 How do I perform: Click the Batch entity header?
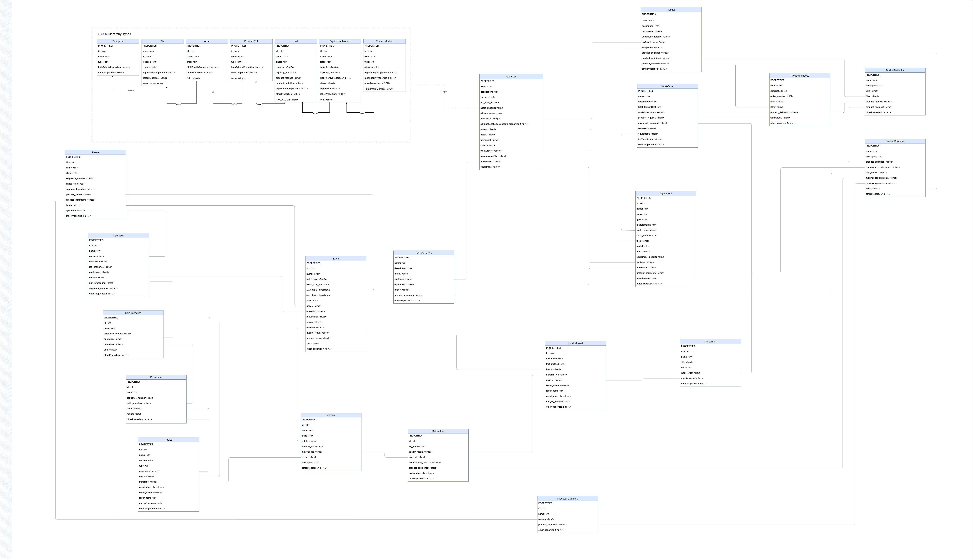coord(335,258)
